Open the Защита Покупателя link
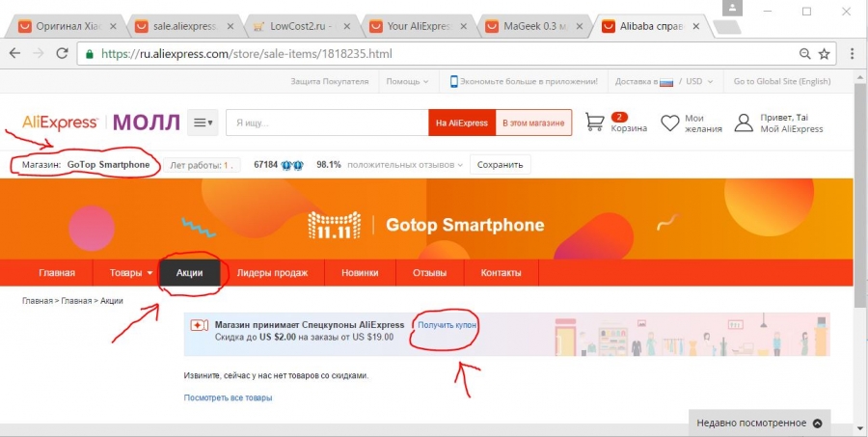This screenshot has width=868, height=437. click(330, 81)
